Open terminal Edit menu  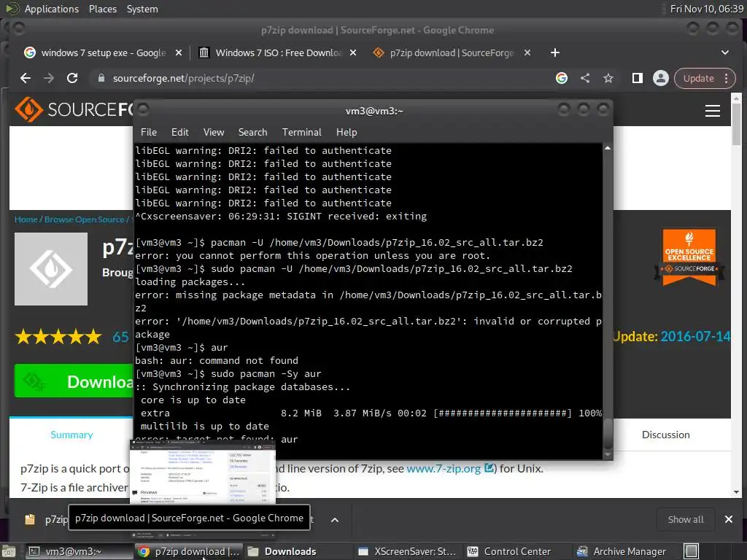[180, 133]
